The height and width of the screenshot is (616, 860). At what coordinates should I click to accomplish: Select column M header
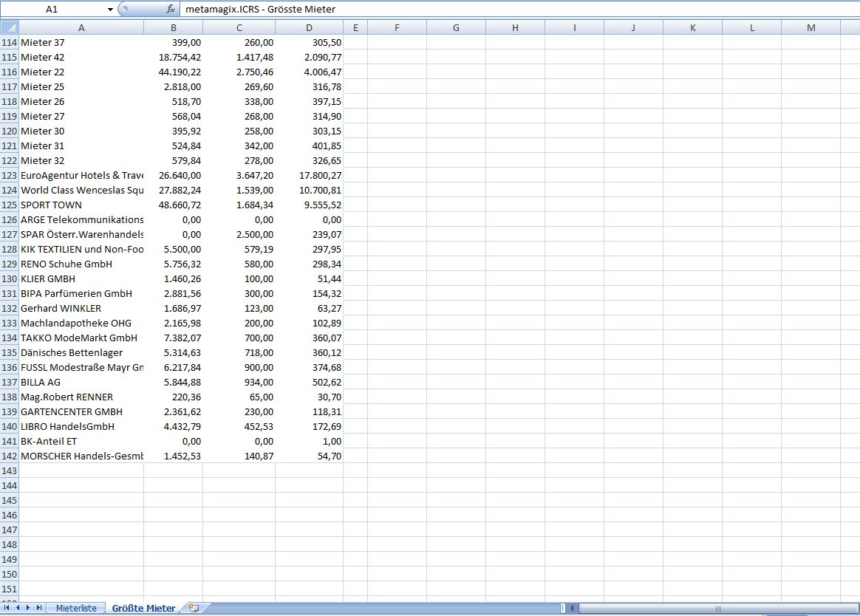click(811, 27)
